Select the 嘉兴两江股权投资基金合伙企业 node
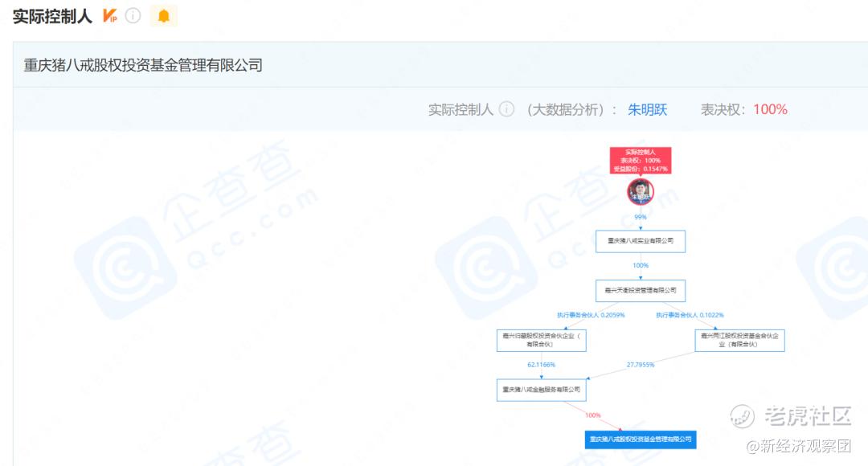 739,341
